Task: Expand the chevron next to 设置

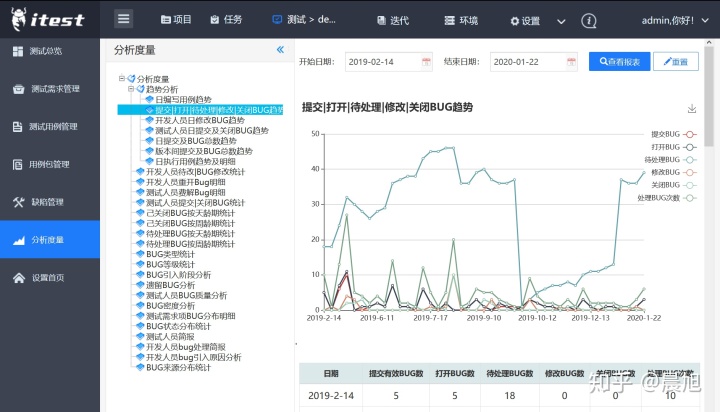Action: [561, 21]
